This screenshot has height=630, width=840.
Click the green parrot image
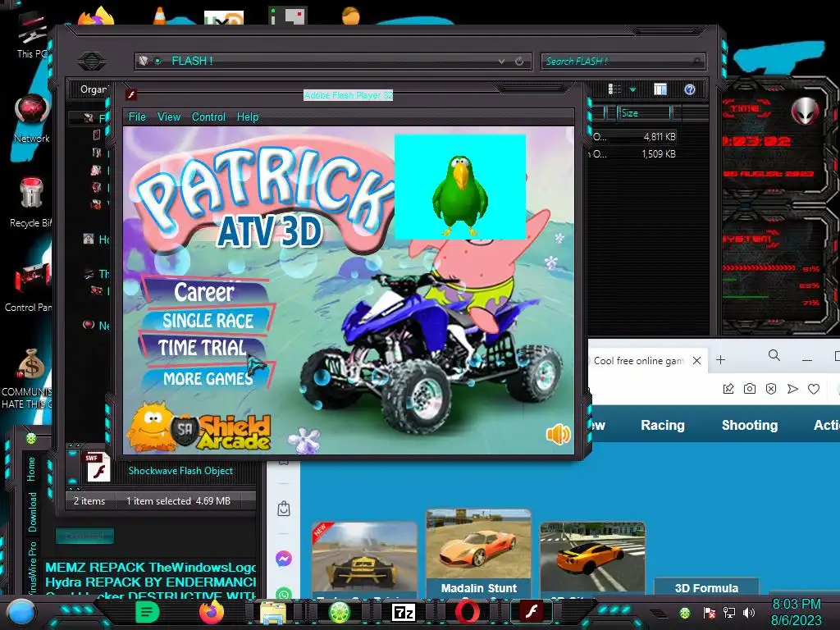(x=459, y=186)
